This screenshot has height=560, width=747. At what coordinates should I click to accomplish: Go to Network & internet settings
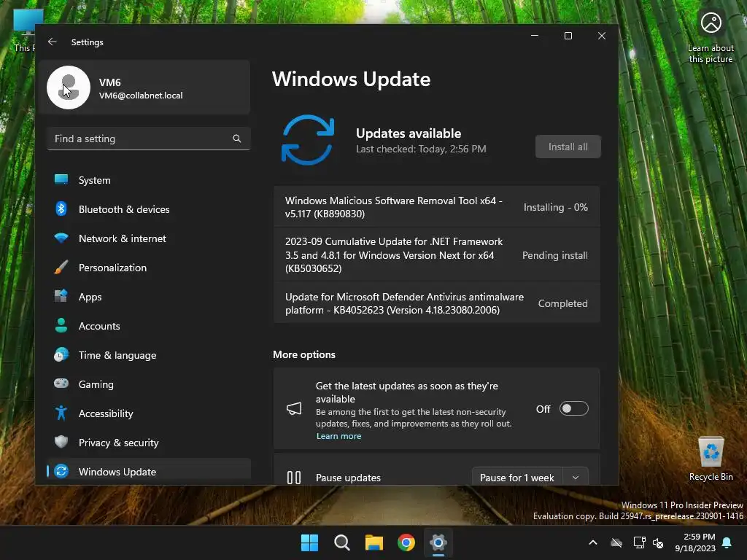[x=149, y=238]
